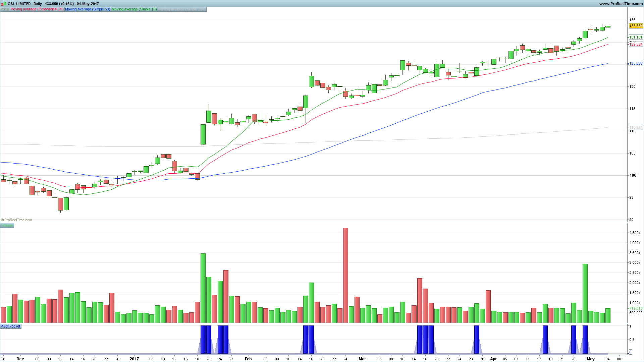Click the 4,500k mark on volume axis
The height and width of the screenshot is (362, 644).
click(x=635, y=233)
